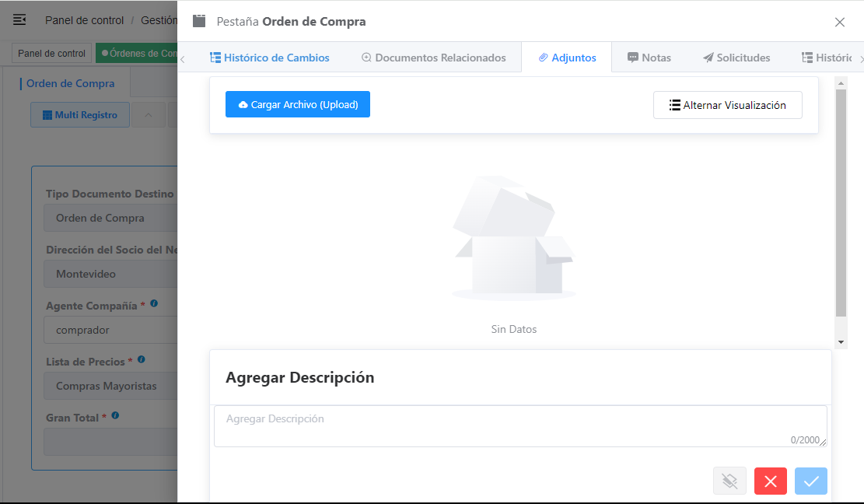The height and width of the screenshot is (504, 864).
Task: Click info icon next to Gran Total
Action: [115, 416]
